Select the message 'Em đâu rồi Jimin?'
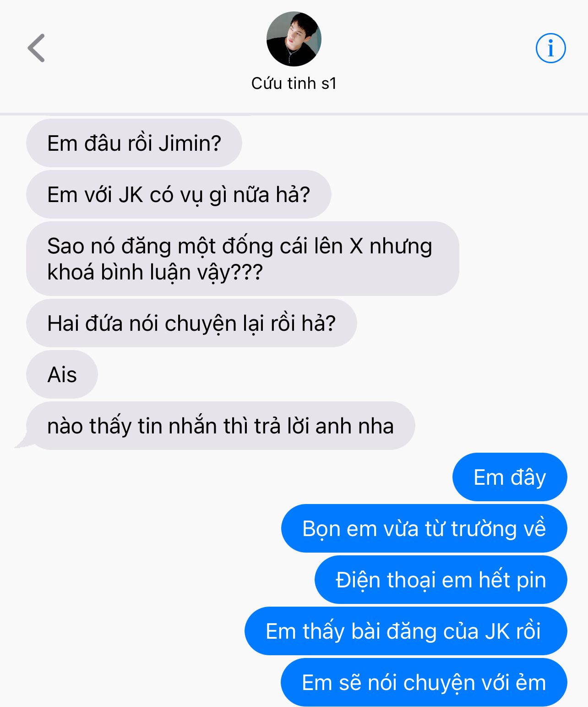The image size is (588, 707). pos(134,143)
